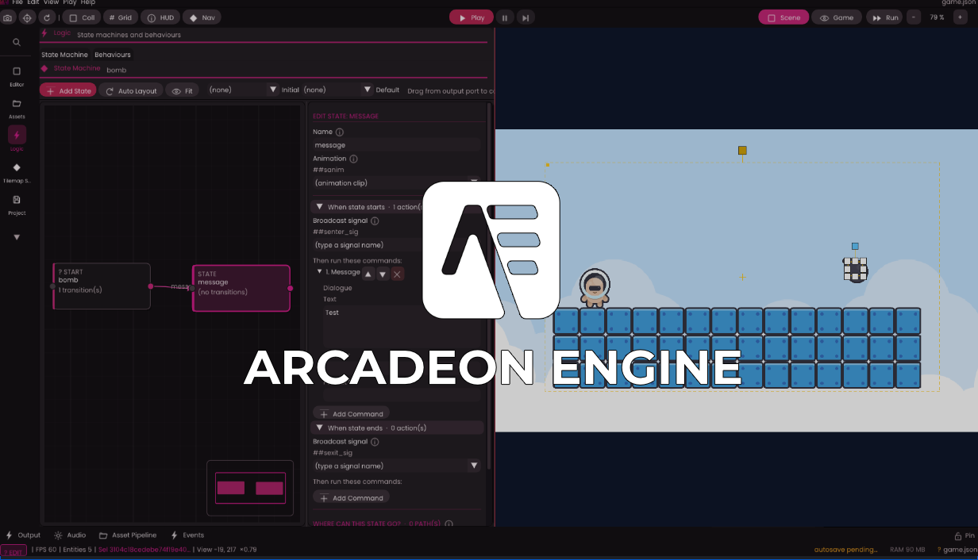Viewport: 978px width, 560px height.
Task: Open the Asset Pipeline bottom panel
Action: click(x=128, y=535)
